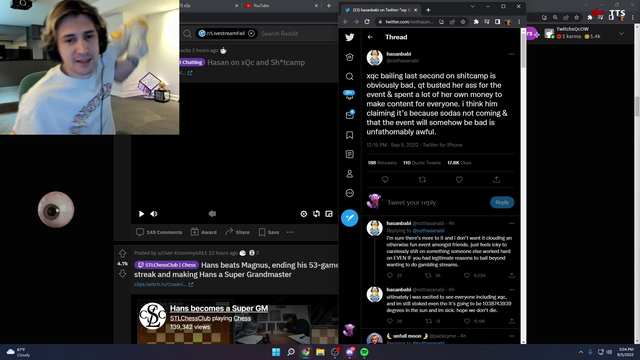
Task: Open Twitter More circle menu in sidebar
Action: click(x=349, y=193)
